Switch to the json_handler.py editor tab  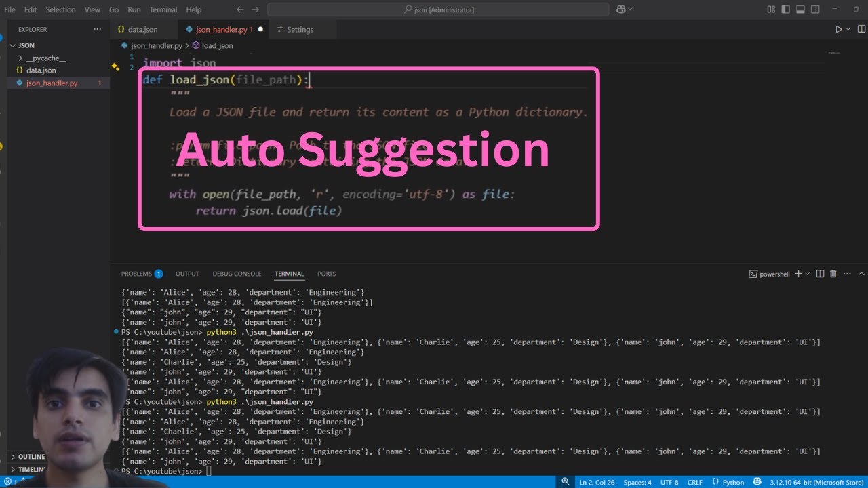(x=224, y=30)
